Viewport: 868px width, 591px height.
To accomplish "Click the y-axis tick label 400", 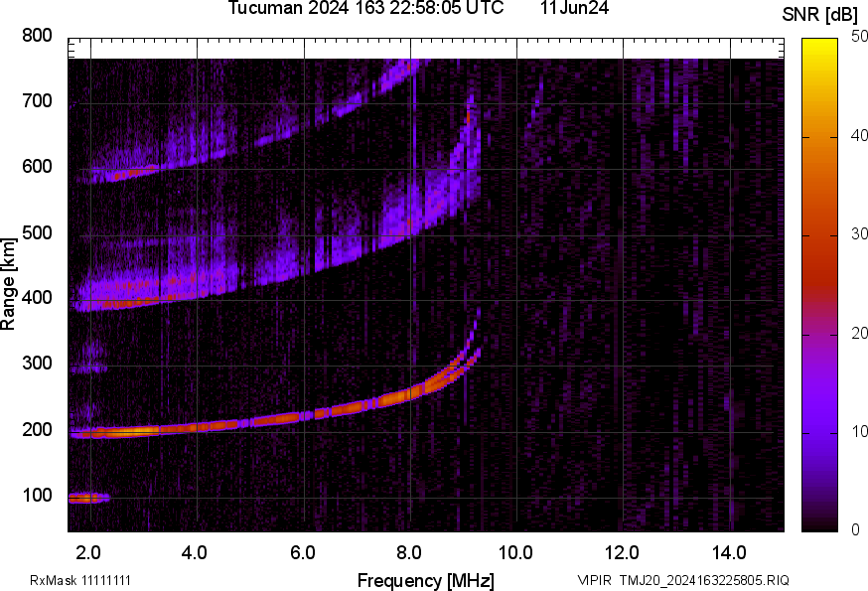I will click(x=37, y=298).
